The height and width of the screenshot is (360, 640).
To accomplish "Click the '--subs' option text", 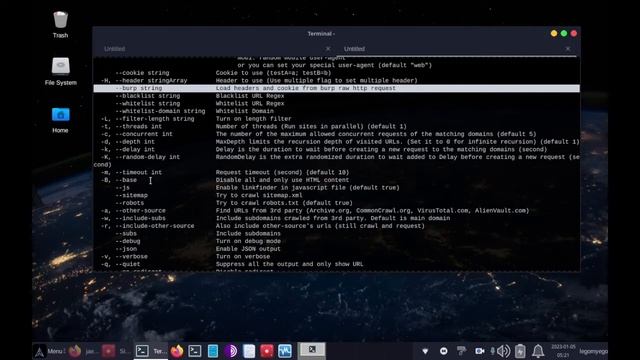I will click(126, 234).
